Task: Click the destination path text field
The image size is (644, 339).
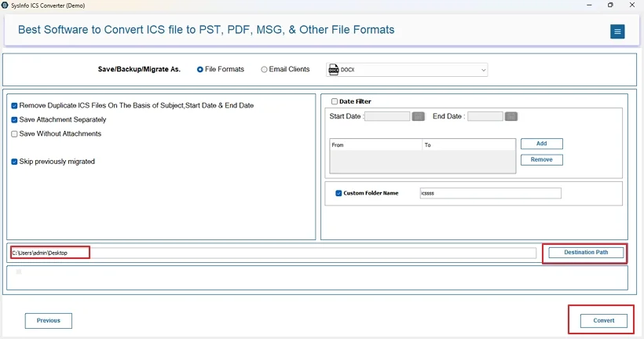Action: (273, 253)
